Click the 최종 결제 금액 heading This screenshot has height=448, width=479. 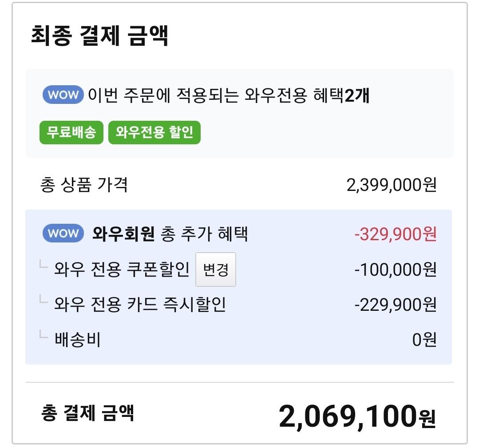pos(100,36)
